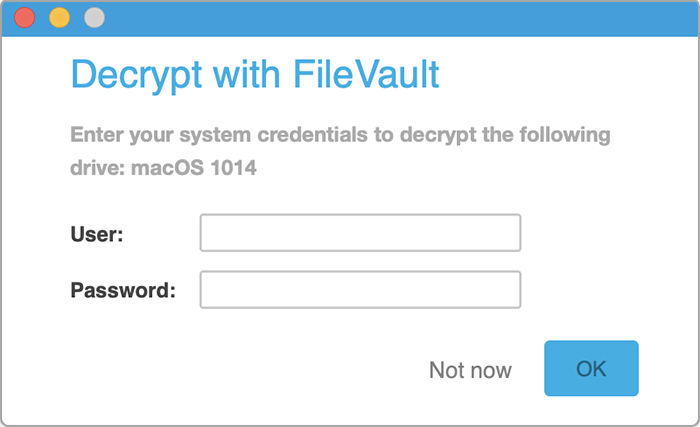
Task: Confirm credentials with the OK button
Action: point(591,368)
